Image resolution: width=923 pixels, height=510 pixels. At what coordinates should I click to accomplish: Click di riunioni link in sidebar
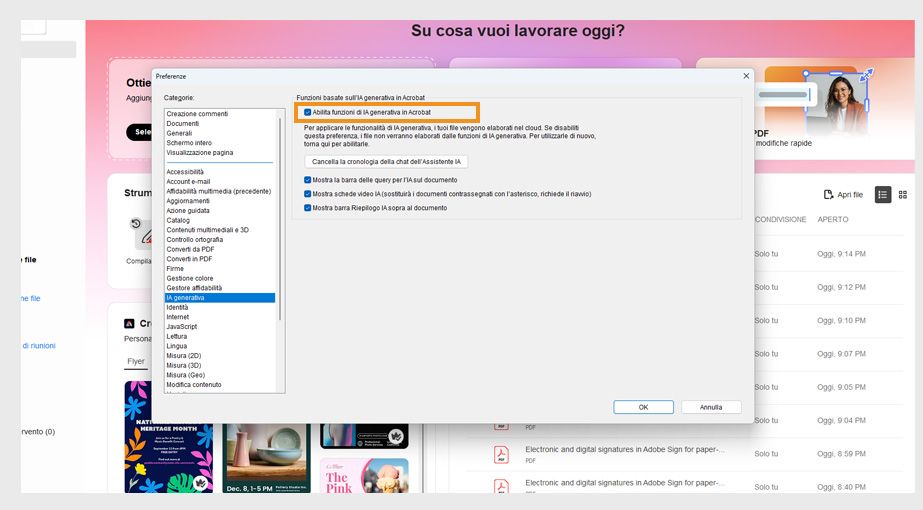39,346
